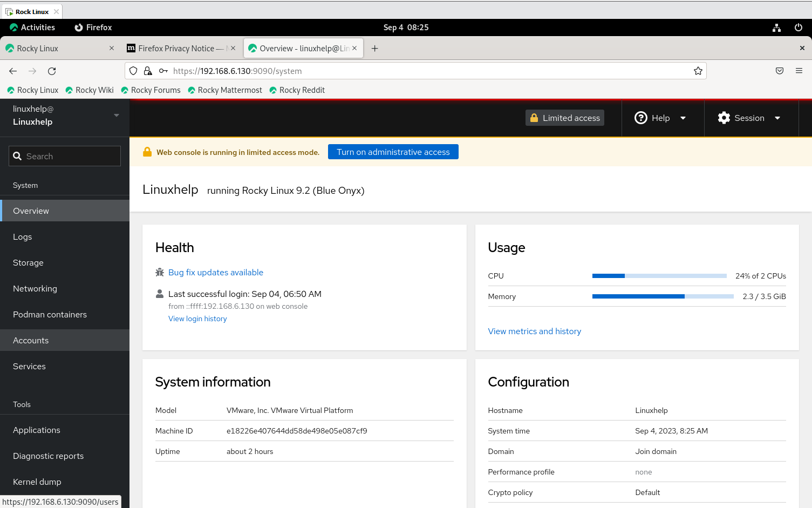
Task: Expand the Help dropdown arrow
Action: [683, 118]
